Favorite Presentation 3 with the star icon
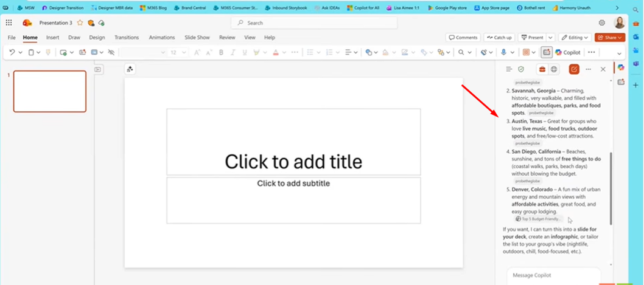The width and height of the screenshot is (644, 285). pos(80,22)
